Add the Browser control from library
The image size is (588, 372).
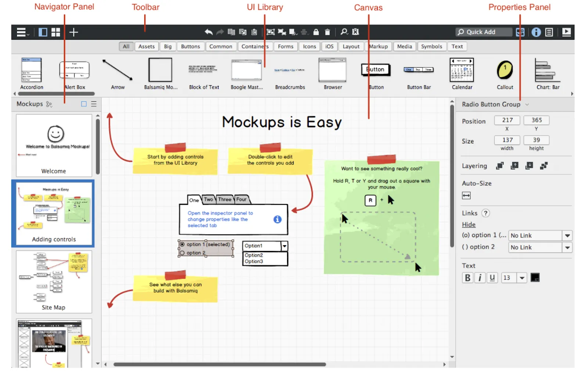(333, 74)
